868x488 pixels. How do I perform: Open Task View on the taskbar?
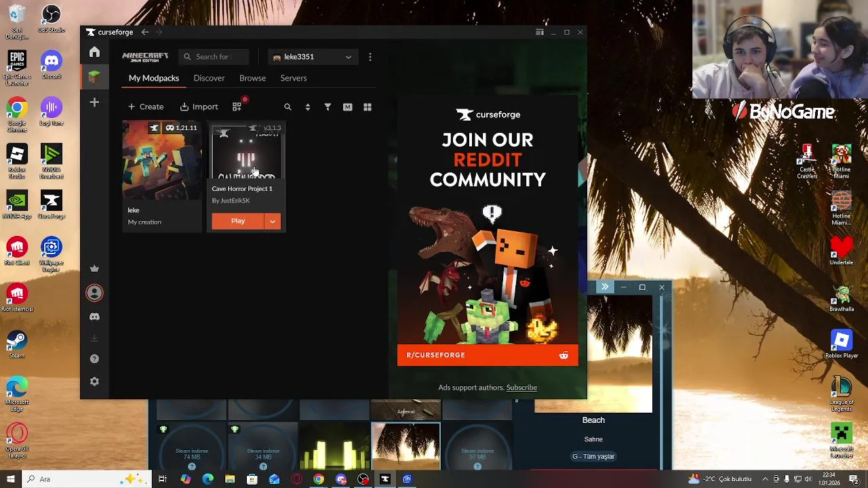pos(163,479)
